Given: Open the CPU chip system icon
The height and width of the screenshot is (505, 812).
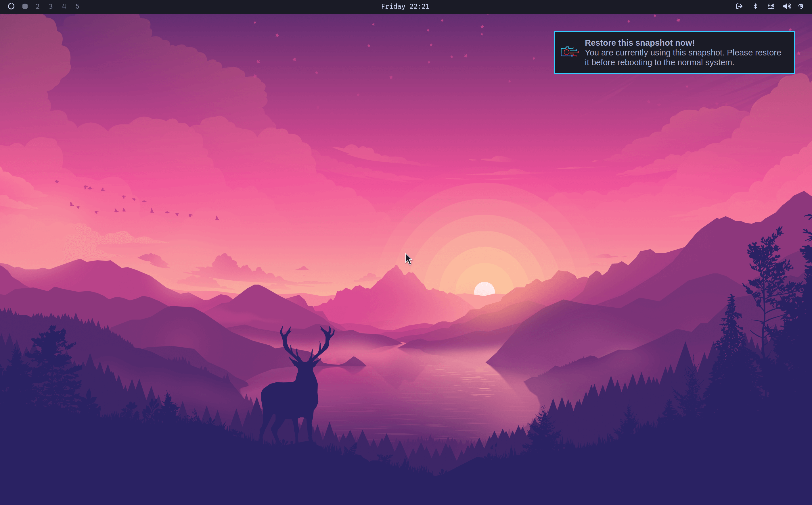Looking at the screenshot, I should 800,6.
